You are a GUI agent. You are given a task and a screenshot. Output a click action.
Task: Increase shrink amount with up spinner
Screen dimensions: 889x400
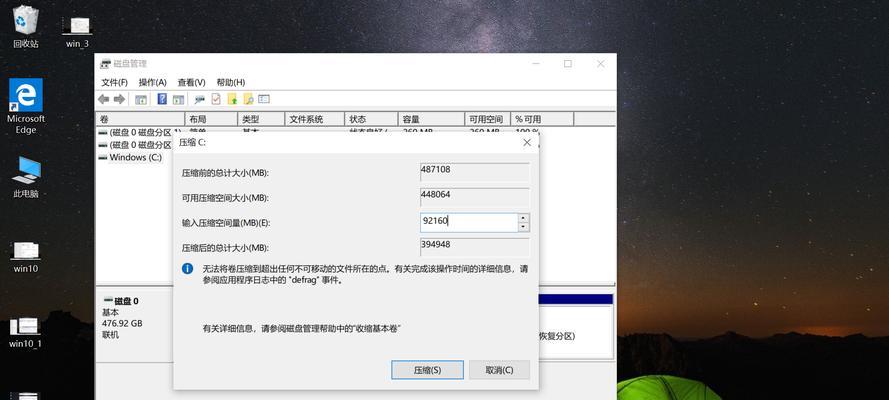(524, 218)
